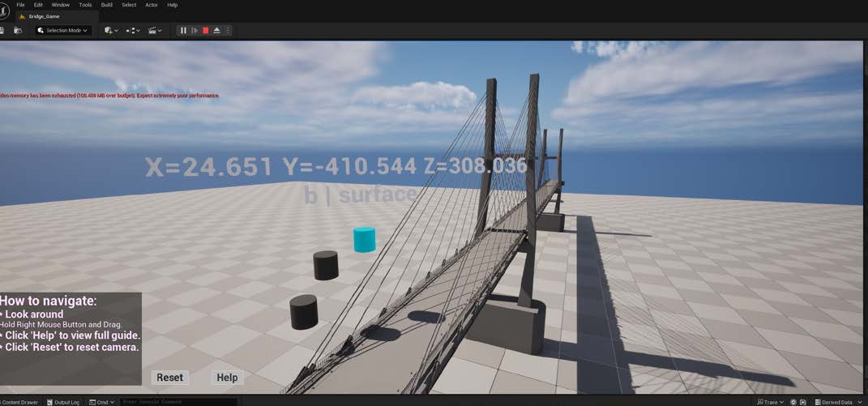Open the File menu
The image size is (868, 406).
[20, 5]
